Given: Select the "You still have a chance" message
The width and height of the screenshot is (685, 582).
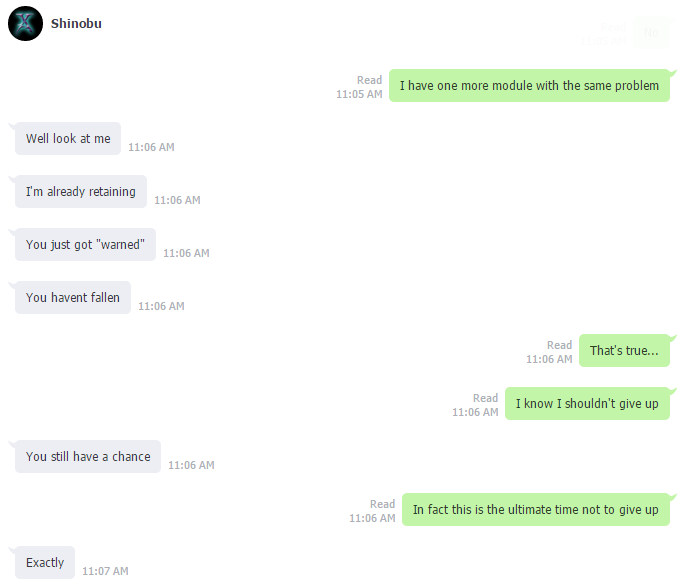Looking at the screenshot, I should click(88, 457).
